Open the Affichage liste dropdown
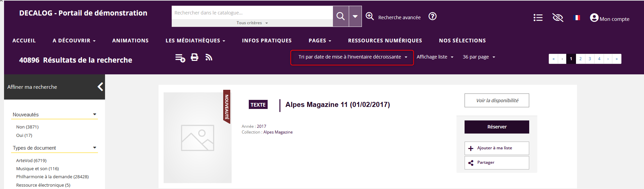 point(435,57)
